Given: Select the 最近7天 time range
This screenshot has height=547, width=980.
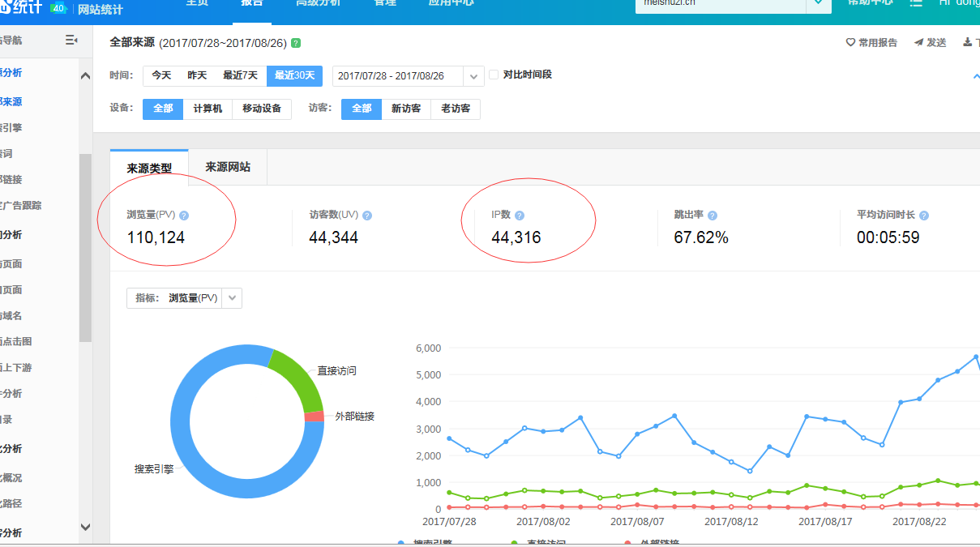Looking at the screenshot, I should pos(240,75).
